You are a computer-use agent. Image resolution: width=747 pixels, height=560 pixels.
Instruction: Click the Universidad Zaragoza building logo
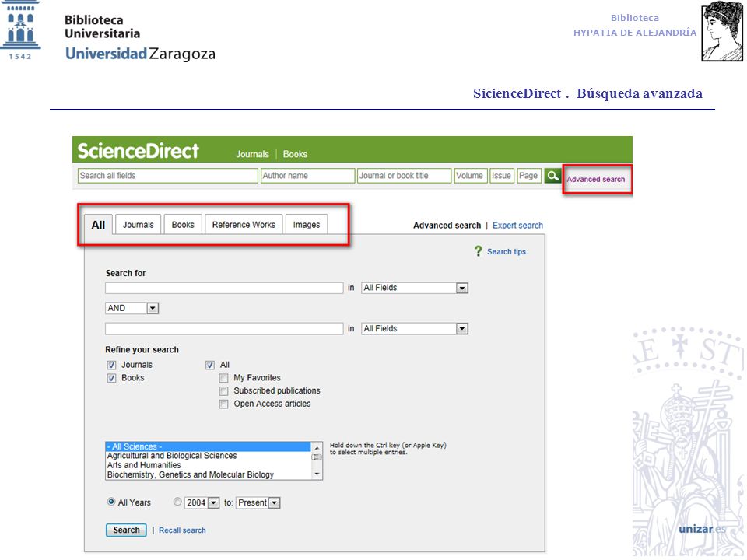click(x=20, y=30)
